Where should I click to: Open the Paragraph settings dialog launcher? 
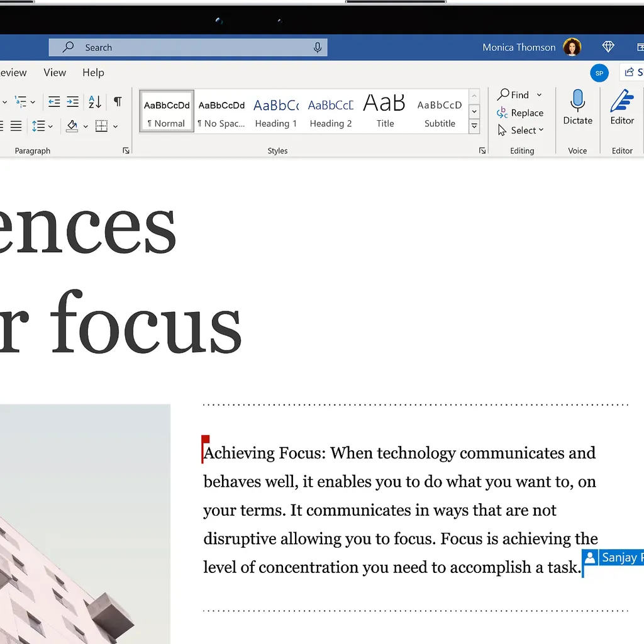click(x=125, y=150)
